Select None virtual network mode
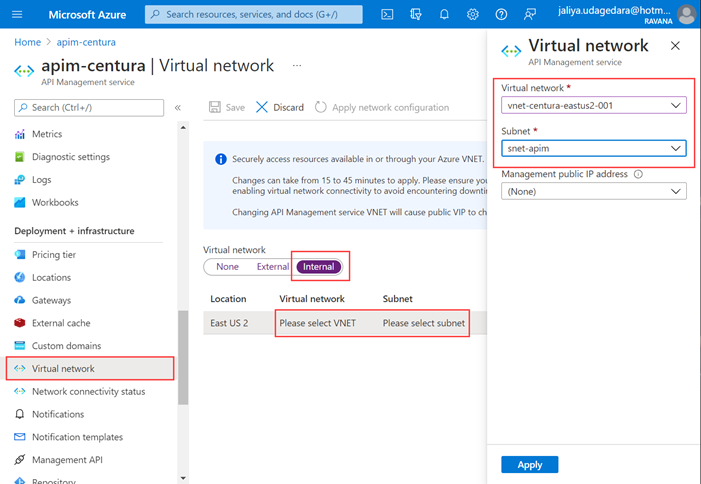The height and width of the screenshot is (484, 701). [227, 267]
